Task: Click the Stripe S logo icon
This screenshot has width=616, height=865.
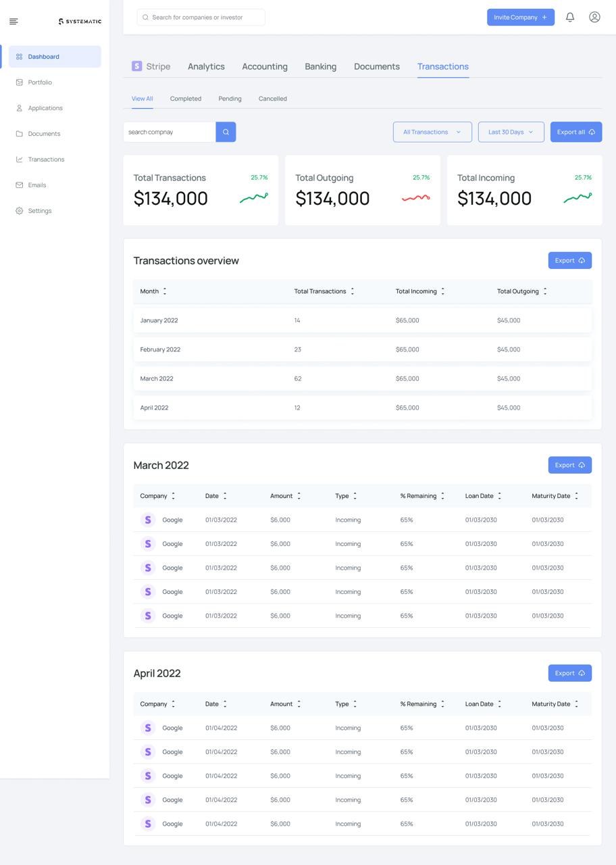Action: tap(136, 66)
